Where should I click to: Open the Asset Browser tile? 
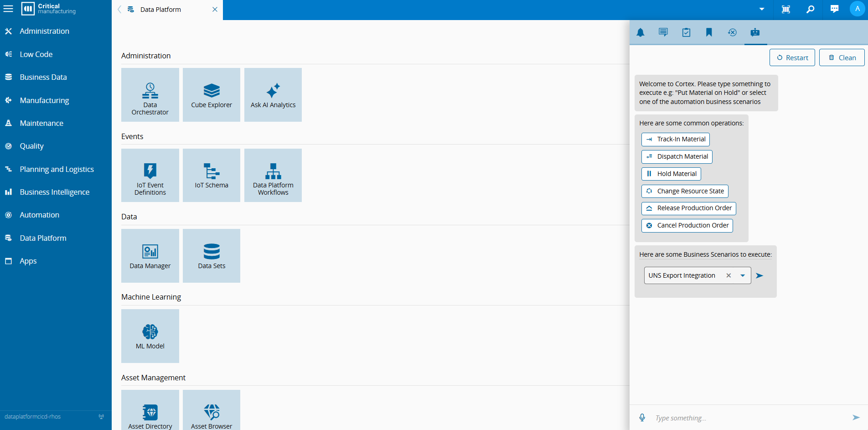212,410
